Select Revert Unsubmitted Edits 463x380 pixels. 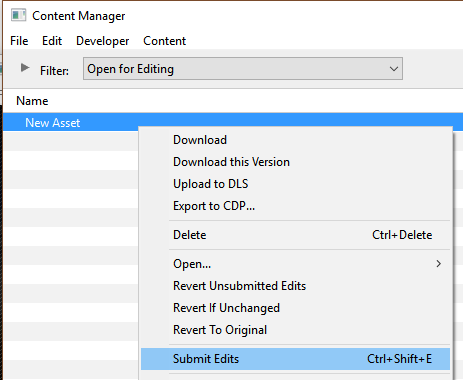295,286
